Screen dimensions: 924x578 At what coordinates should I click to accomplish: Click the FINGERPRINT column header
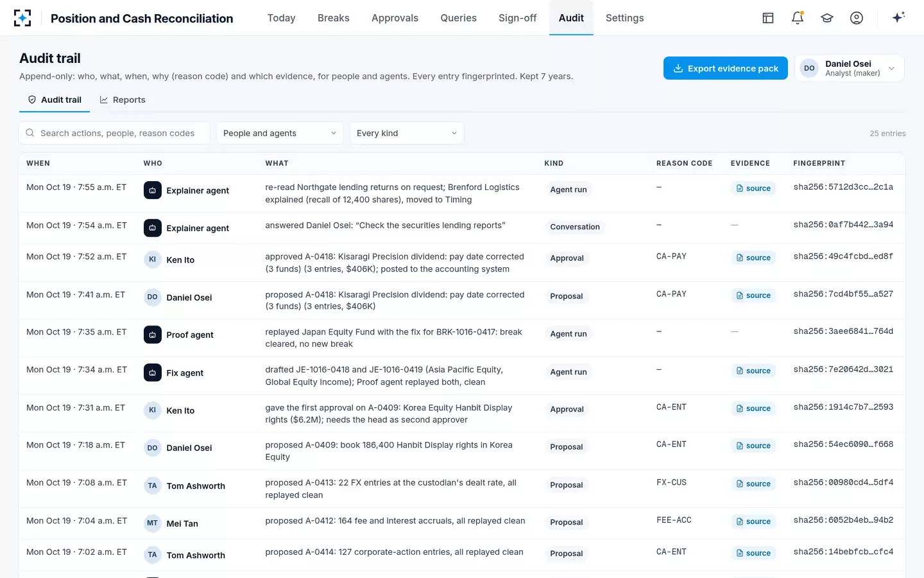819,163
